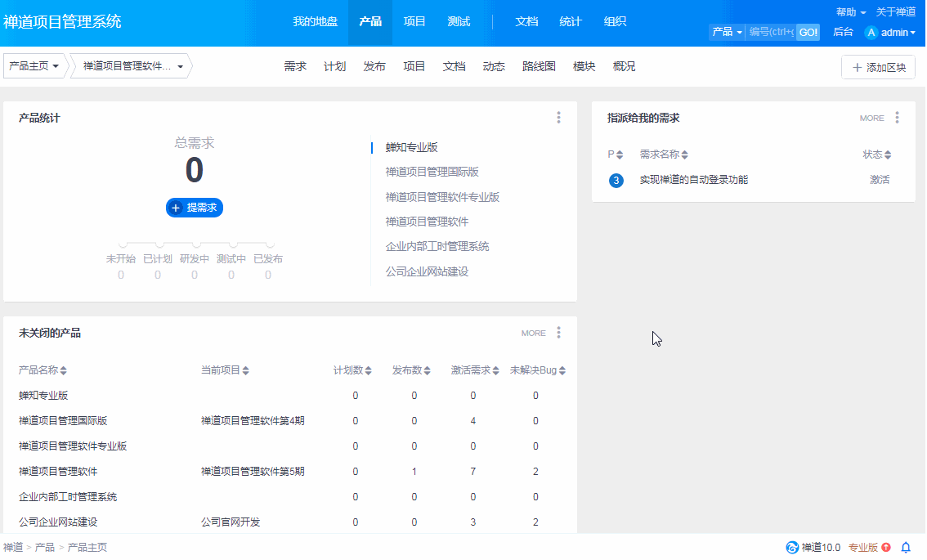This screenshot has width=927, height=560.
Task: Open the 实现禅道的自动登录功能 requirement link
Action: [x=693, y=180]
